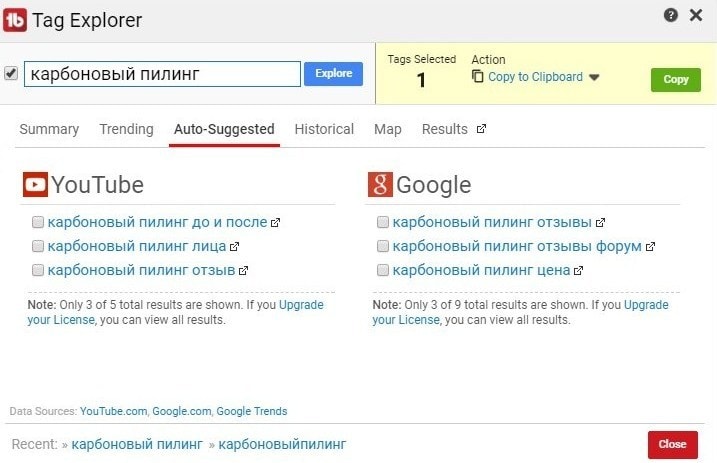
Task: Switch to the Trending tab
Action: (126, 129)
